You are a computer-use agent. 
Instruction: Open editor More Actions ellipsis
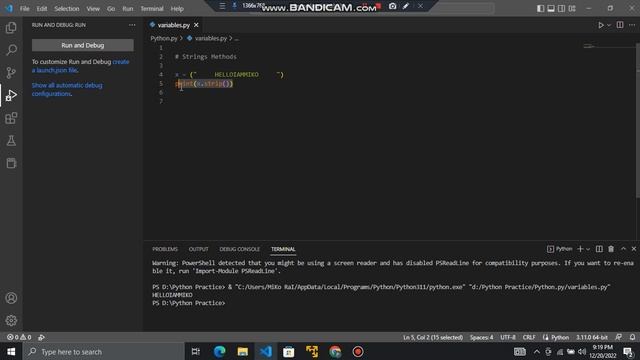pos(632,25)
